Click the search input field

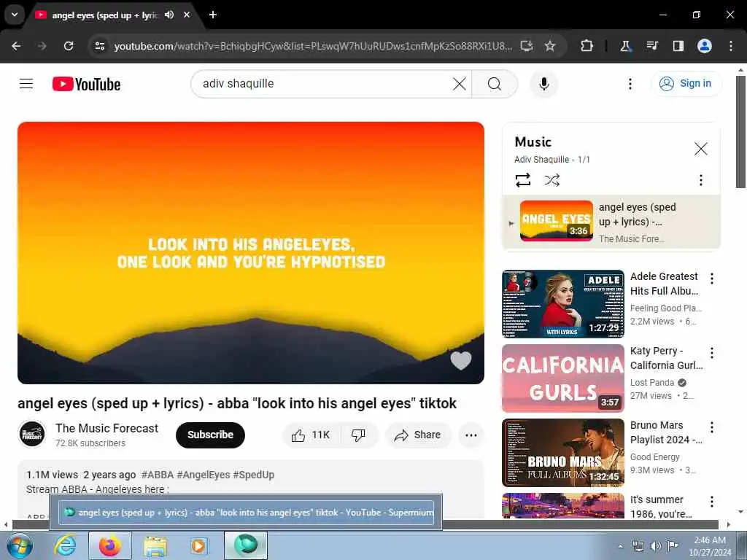[324, 85]
